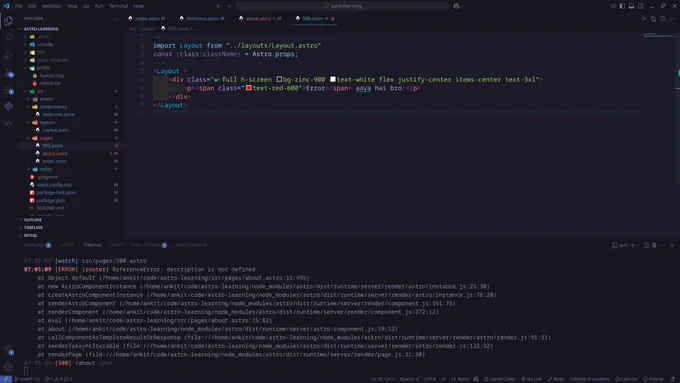Viewport: 680px width, 383px height.
Task: Go forward with the navigation arrow
Action: pos(229,6)
